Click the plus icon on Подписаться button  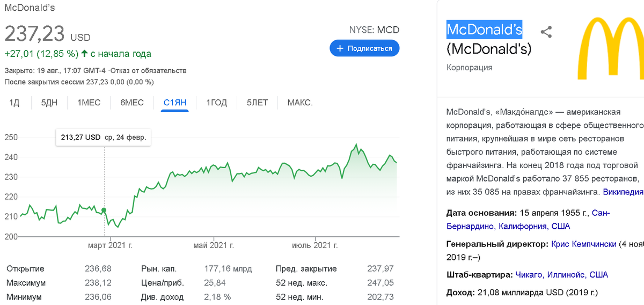(x=339, y=48)
